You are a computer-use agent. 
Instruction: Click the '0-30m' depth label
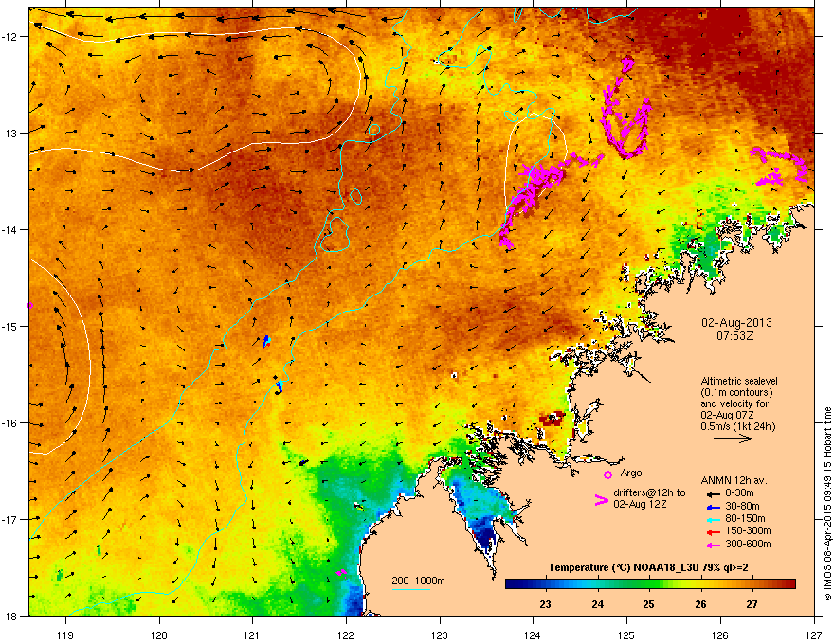coord(739,493)
